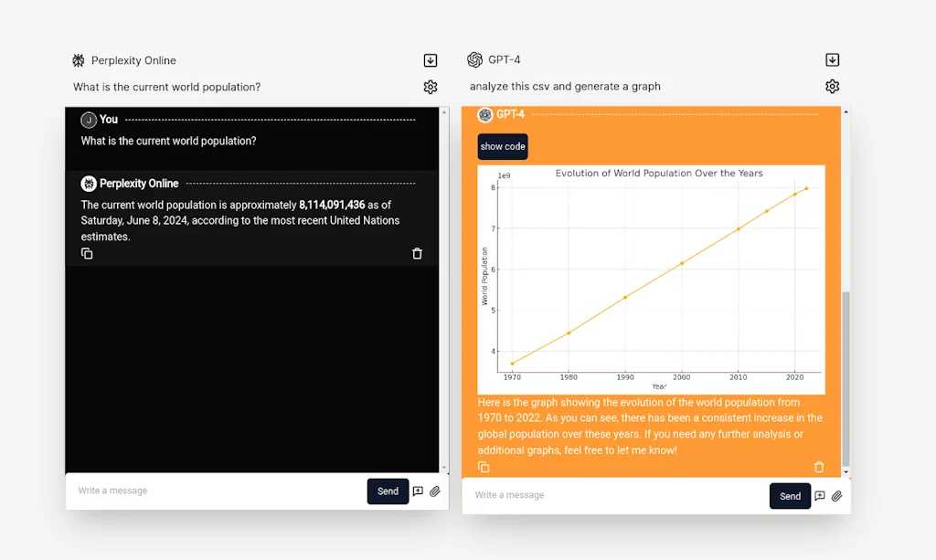Attach a file in the GPT-4 chat
The image size is (936, 560).
coord(836,496)
